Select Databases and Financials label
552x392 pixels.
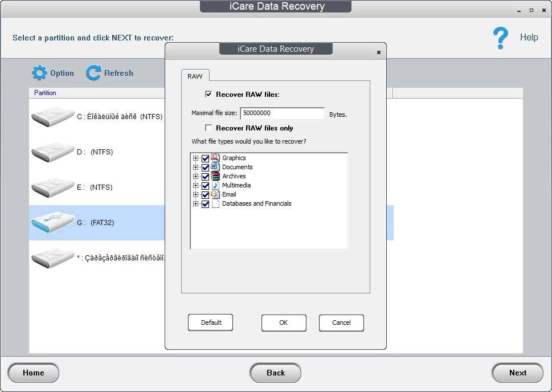coord(257,203)
